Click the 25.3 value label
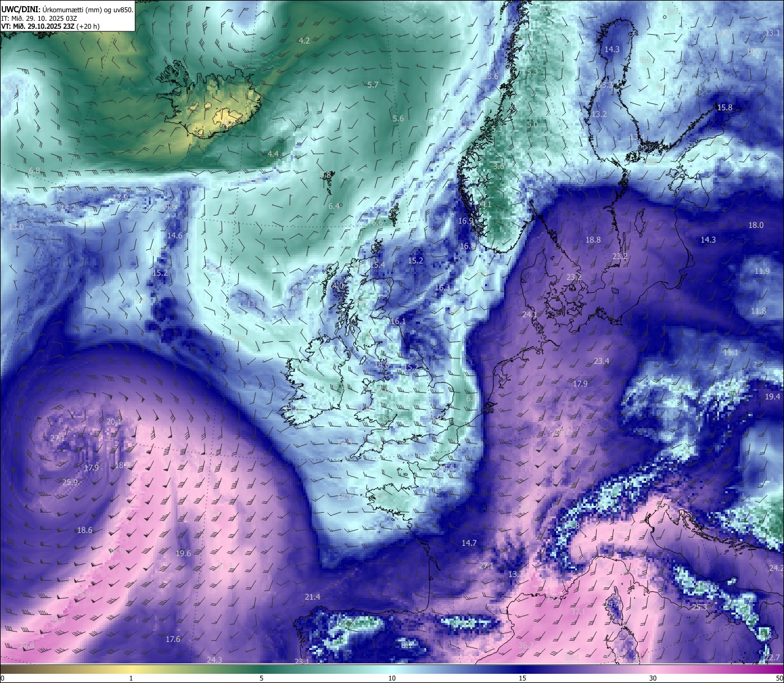 coord(699,608)
